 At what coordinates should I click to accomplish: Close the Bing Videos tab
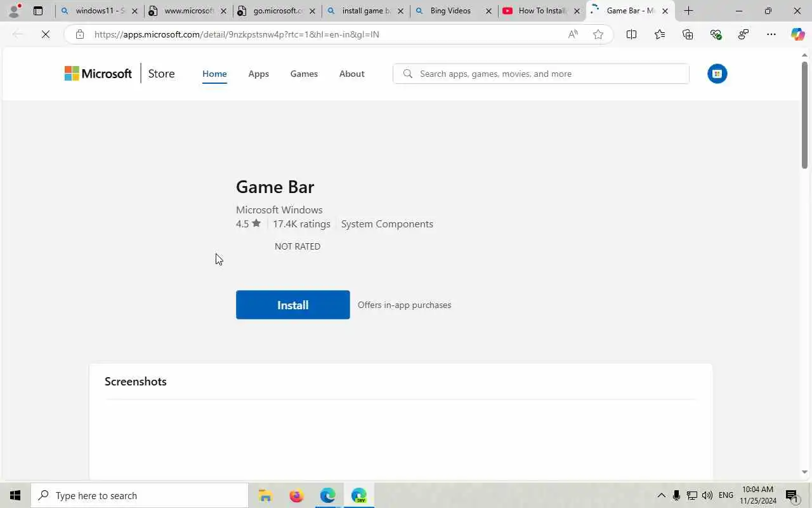point(488,11)
